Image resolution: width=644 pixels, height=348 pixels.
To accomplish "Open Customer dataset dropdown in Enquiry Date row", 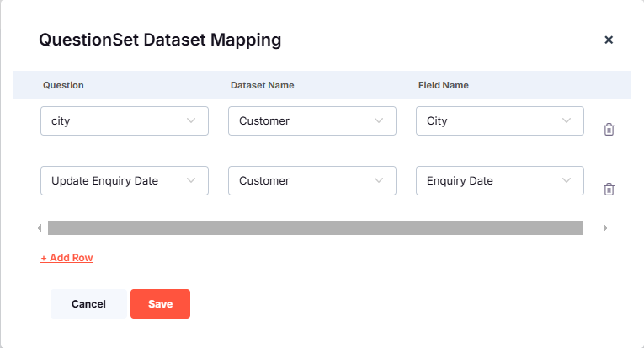I will [x=312, y=181].
